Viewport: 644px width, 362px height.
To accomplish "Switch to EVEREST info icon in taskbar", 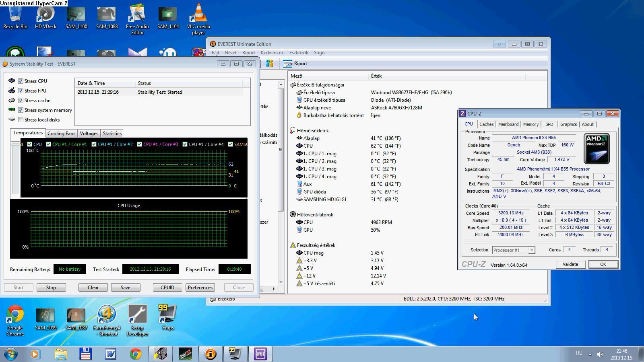I will (211, 354).
